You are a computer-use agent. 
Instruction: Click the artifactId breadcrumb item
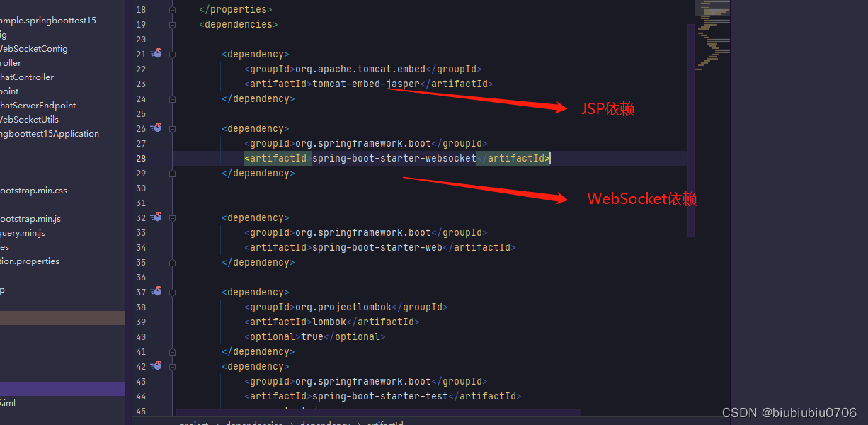click(384, 421)
